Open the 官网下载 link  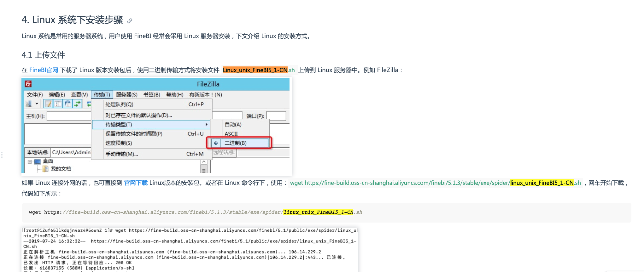[x=136, y=183]
